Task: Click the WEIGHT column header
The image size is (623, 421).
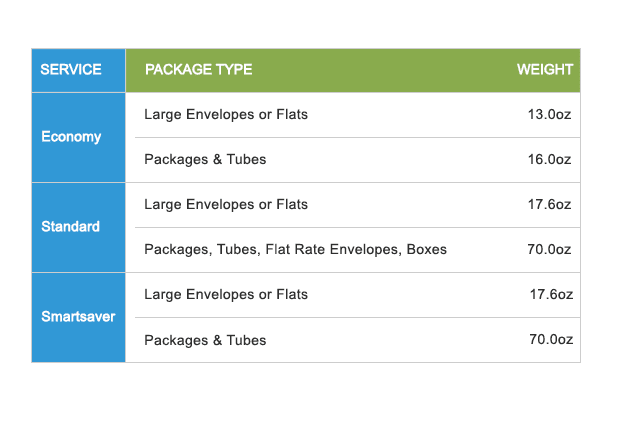Action: click(x=545, y=70)
